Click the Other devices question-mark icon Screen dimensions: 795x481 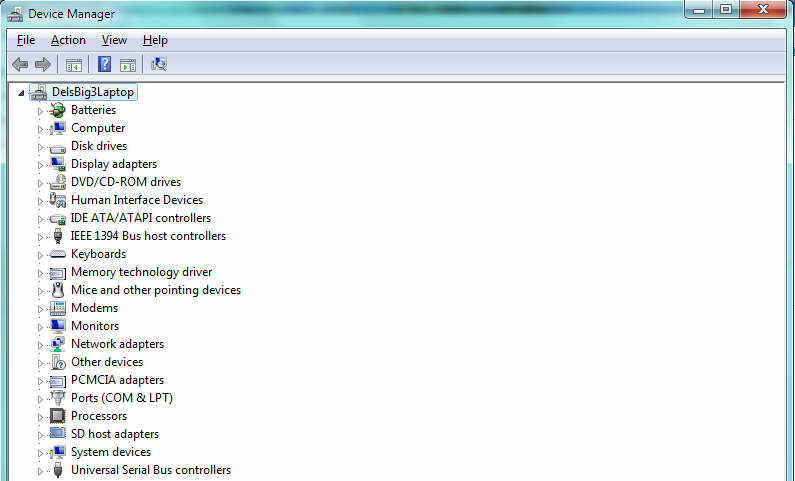[58, 362]
